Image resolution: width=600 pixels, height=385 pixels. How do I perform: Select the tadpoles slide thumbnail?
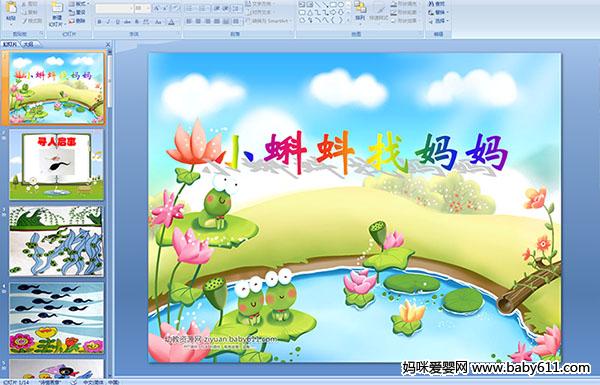[x=57, y=318]
